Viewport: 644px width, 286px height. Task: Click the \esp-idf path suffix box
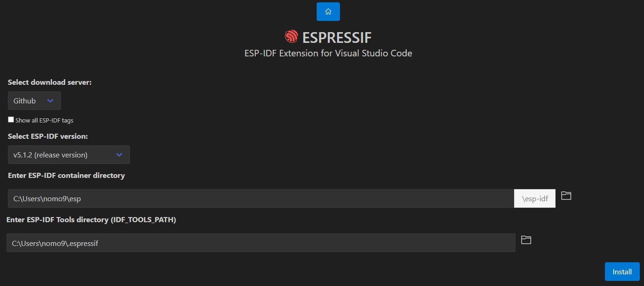535,198
